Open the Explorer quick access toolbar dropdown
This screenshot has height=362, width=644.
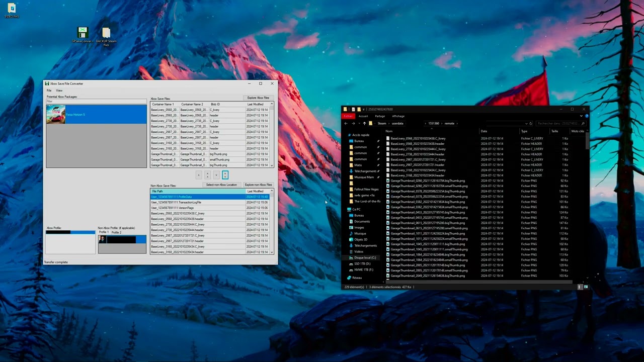point(363,109)
